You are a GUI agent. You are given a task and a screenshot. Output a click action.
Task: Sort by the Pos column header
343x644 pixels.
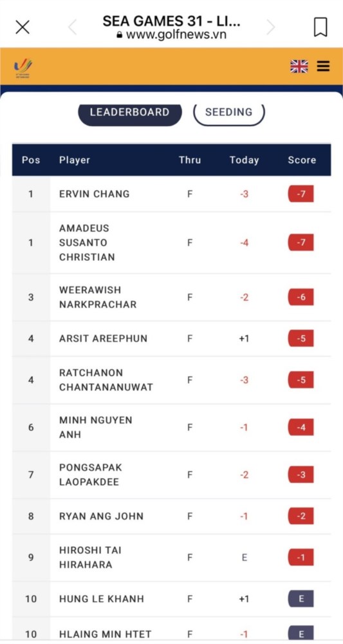click(x=31, y=160)
